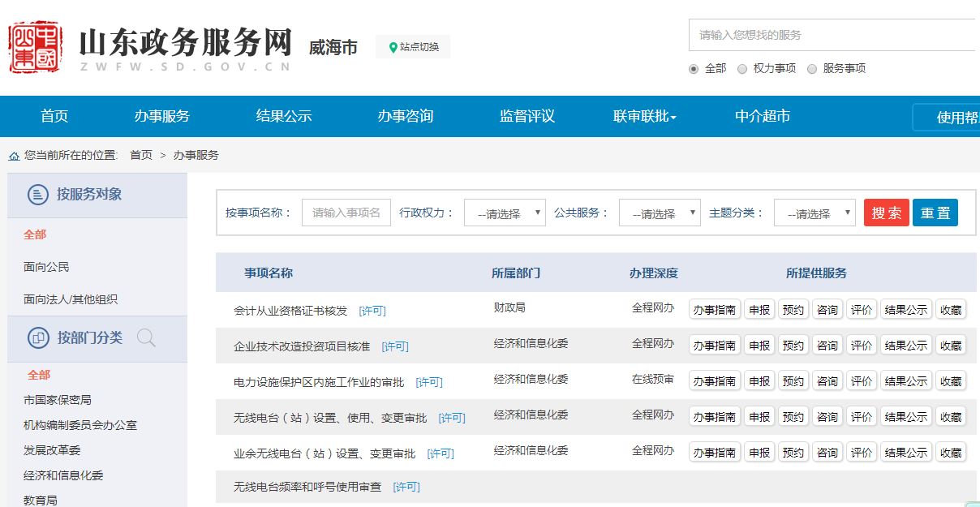980x507 pixels.
Task: Click the 按服务对象 list icon
Action: tap(38, 195)
